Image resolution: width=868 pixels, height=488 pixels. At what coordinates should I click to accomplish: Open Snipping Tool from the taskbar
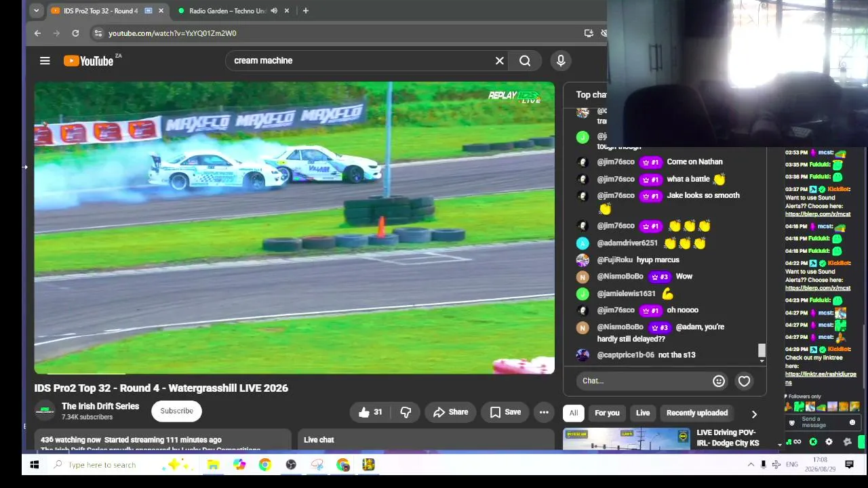317,465
